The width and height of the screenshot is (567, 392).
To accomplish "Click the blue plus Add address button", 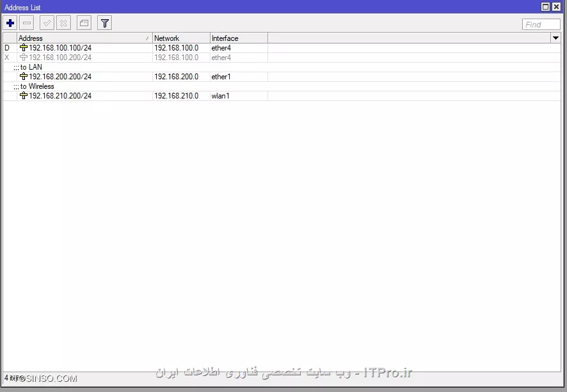I will (10, 24).
